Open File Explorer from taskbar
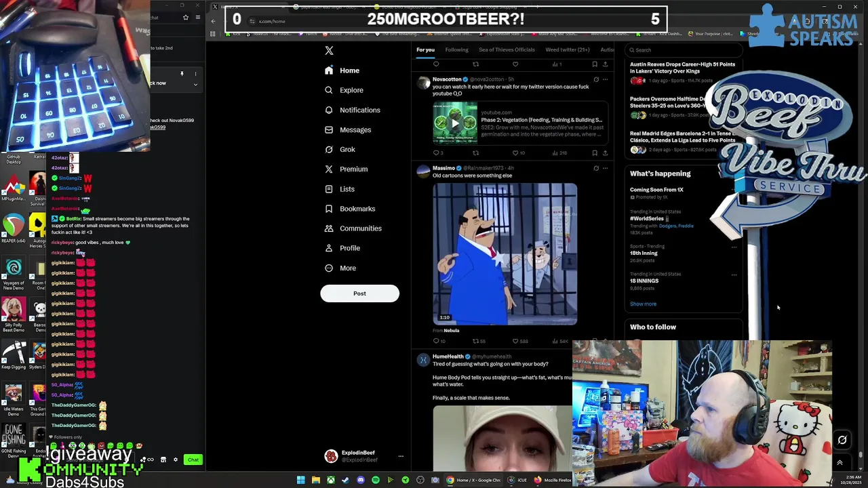Viewport: 868px width, 488px height. [315, 480]
